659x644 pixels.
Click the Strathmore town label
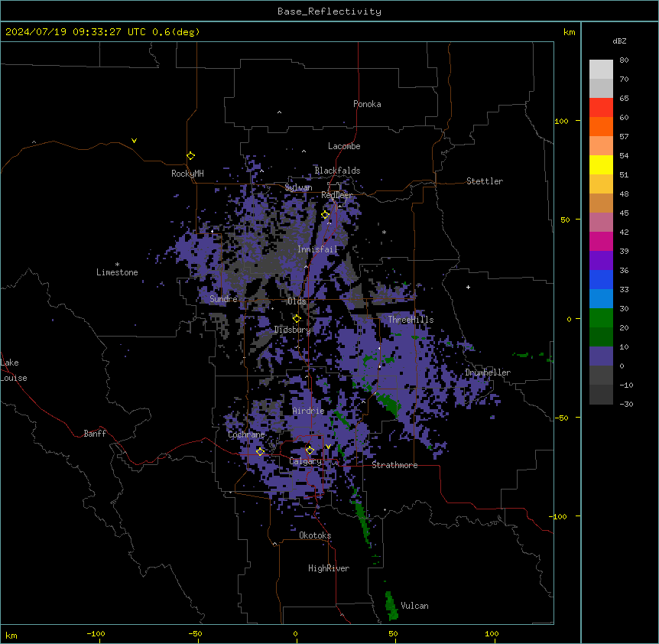pos(394,465)
